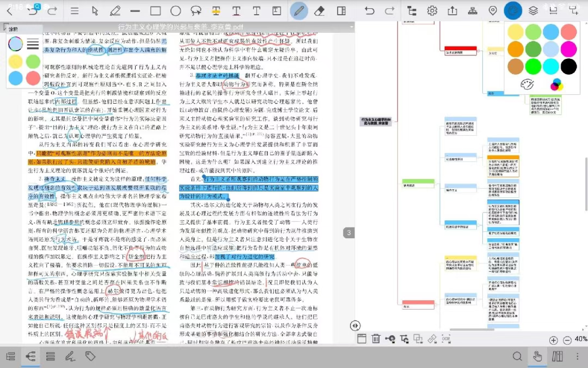Screen dimensions: 588x368
Task: Open the custom color wheel in color popup
Action: [556, 85]
